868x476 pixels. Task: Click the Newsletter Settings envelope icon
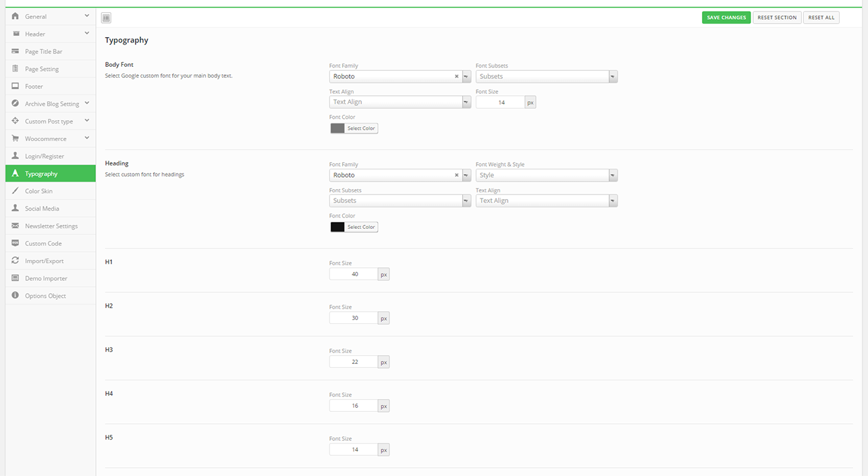point(15,226)
